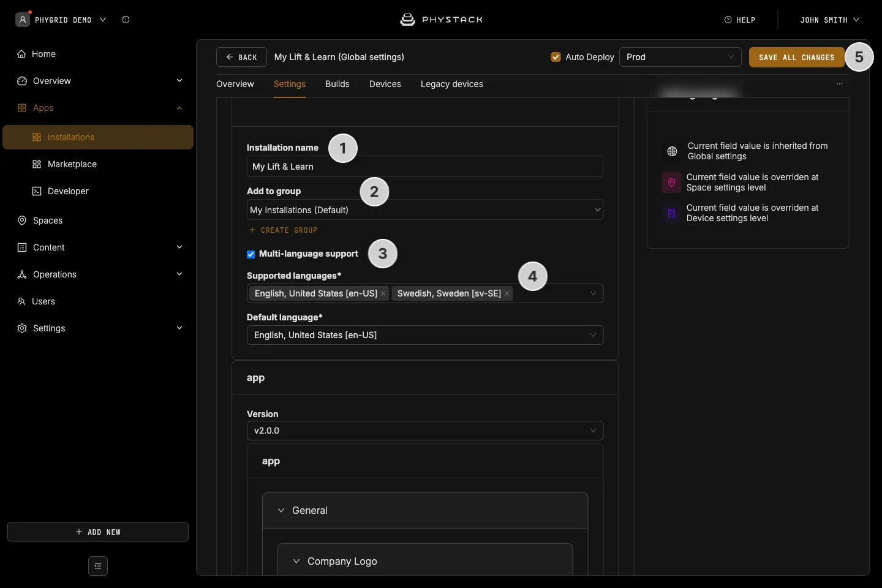Open the Prod environment dropdown

[680, 57]
